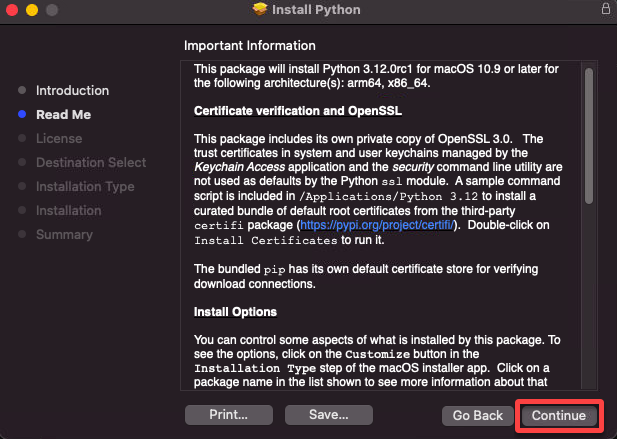Go Back to the previous step

click(478, 415)
